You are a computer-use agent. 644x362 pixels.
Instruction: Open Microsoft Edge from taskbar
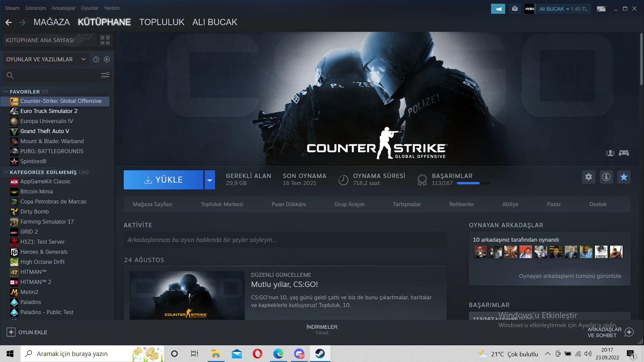click(278, 354)
